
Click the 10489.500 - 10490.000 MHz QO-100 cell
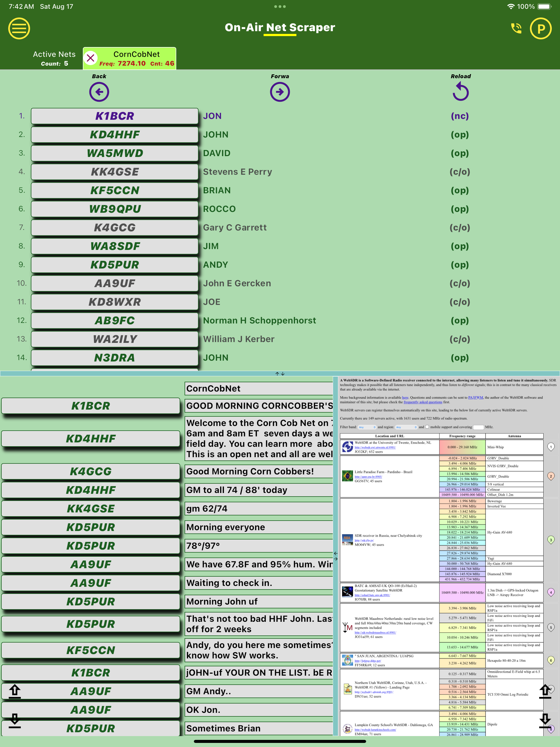click(462, 592)
